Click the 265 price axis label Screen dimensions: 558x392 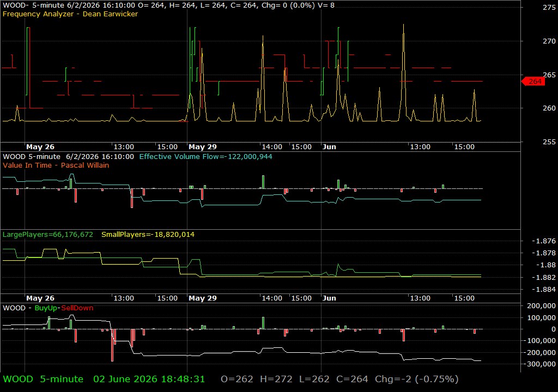[549, 75]
